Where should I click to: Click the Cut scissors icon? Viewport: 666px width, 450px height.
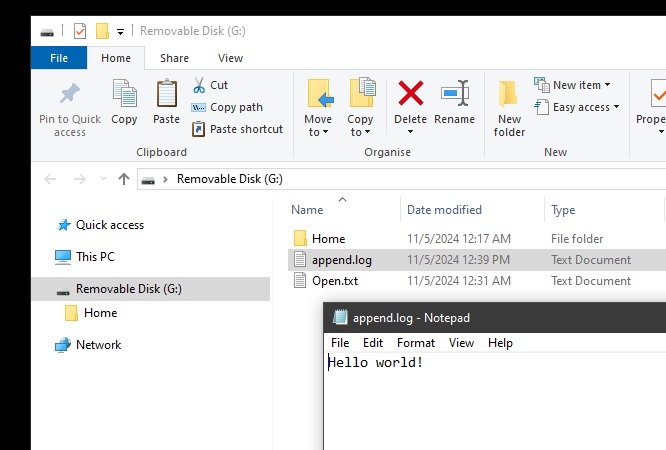click(199, 85)
